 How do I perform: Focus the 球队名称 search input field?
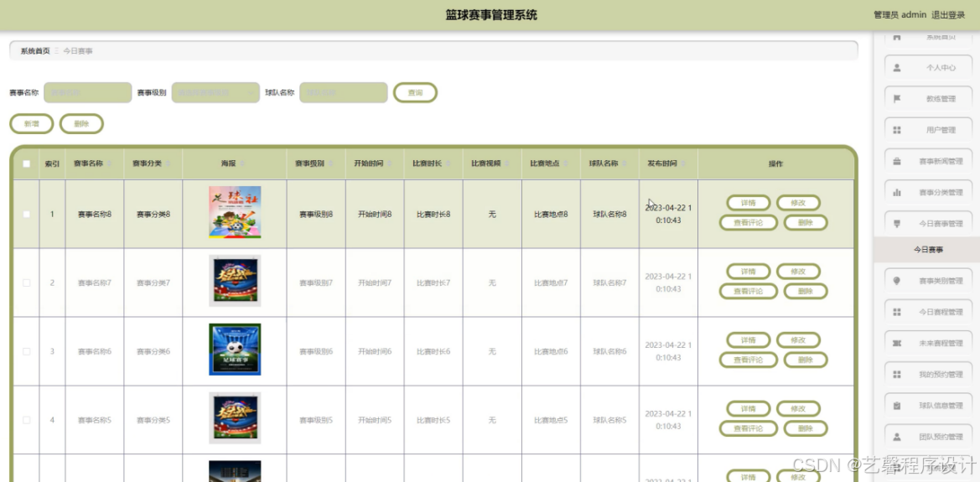[x=344, y=92]
